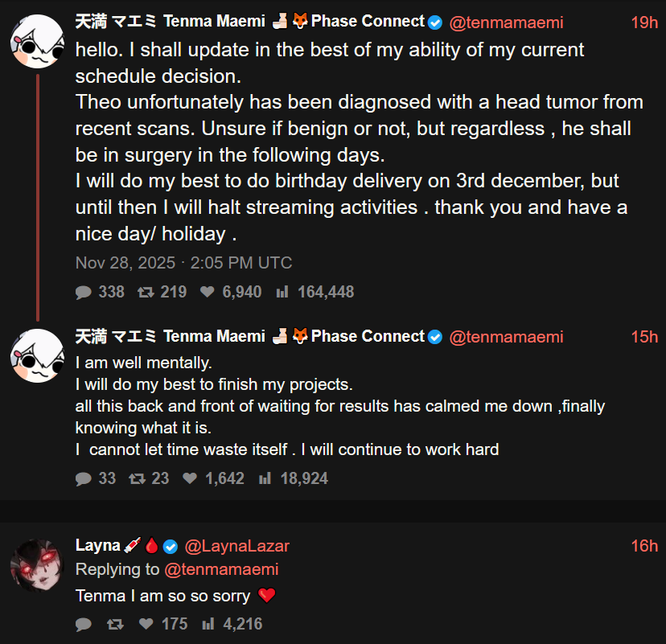Retweet the second tweet with 23 retweets
The width and height of the screenshot is (666, 644).
click(x=137, y=478)
